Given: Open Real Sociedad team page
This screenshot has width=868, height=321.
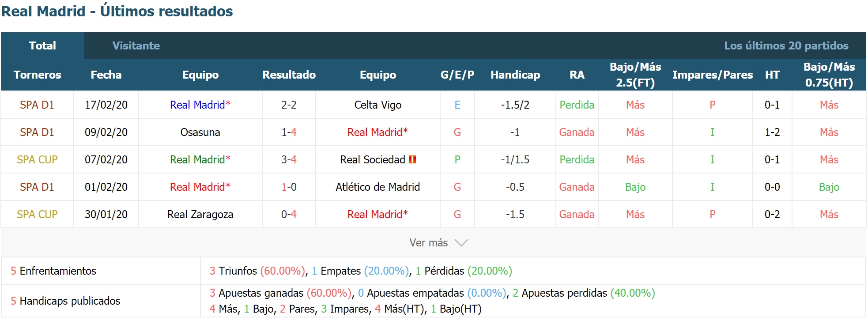Looking at the screenshot, I should pos(373,159).
